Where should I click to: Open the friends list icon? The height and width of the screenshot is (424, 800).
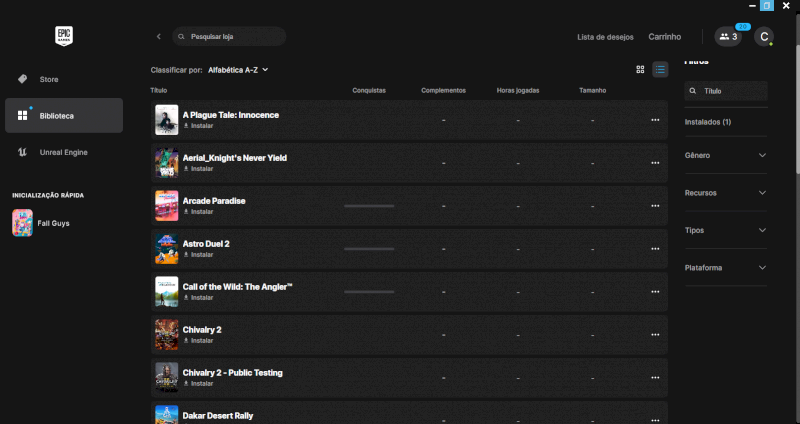tap(728, 37)
